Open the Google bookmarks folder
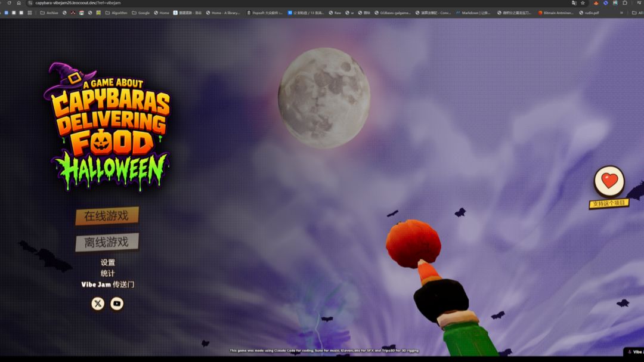This screenshot has width=644, height=362. point(141,13)
